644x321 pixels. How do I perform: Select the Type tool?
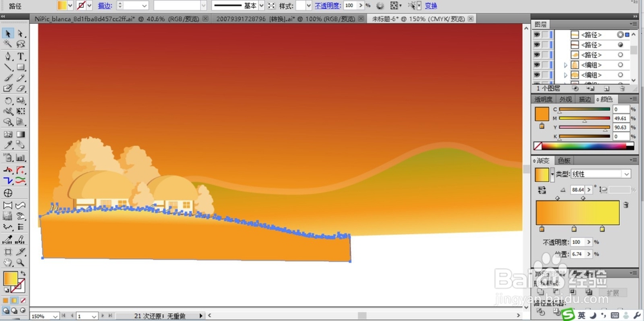tap(21, 56)
